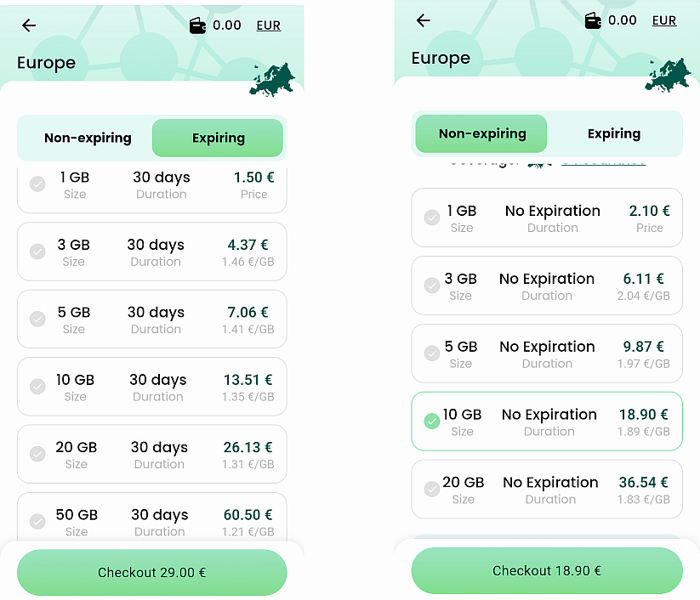The height and width of the screenshot is (600, 700).
Task: Select the 20 GB No Expiration plan card
Action: point(547,489)
